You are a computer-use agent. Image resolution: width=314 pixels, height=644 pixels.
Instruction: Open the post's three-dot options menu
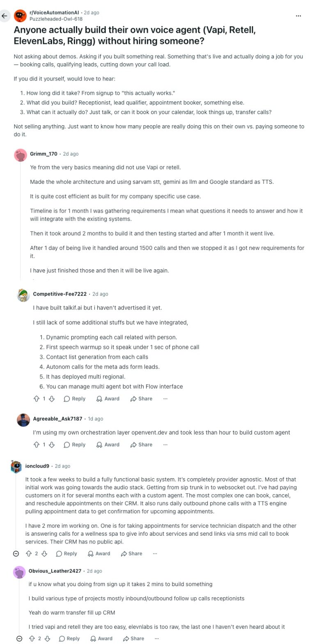[298, 16]
